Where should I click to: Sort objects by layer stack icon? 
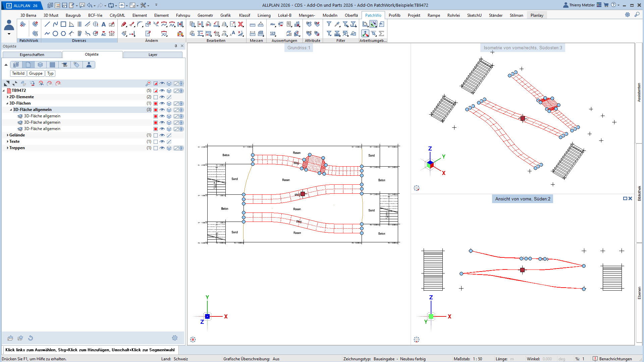click(40, 65)
